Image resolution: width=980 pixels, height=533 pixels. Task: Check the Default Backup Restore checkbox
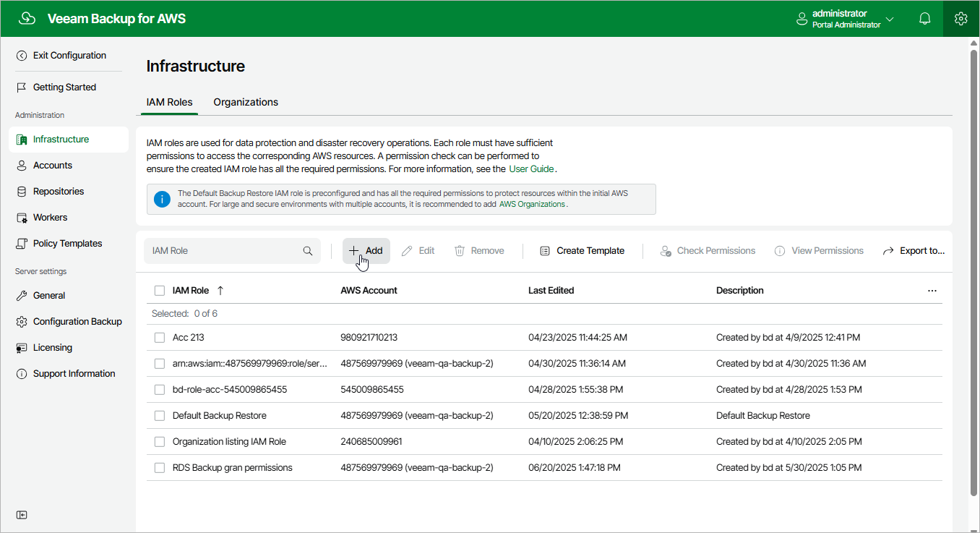(x=160, y=416)
